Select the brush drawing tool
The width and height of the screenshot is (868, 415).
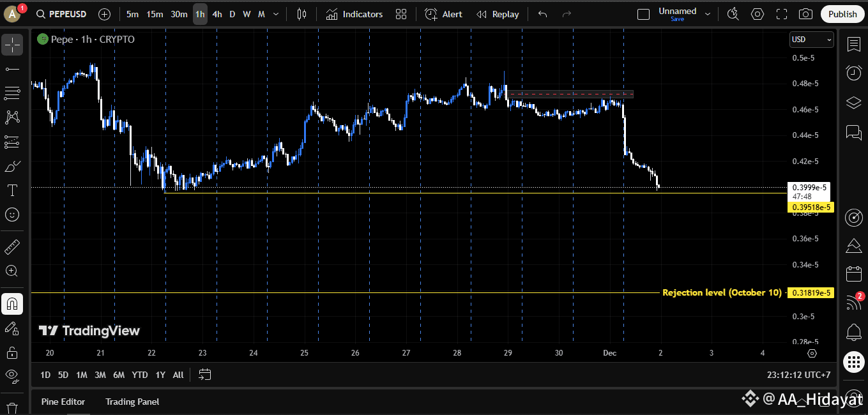click(12, 166)
